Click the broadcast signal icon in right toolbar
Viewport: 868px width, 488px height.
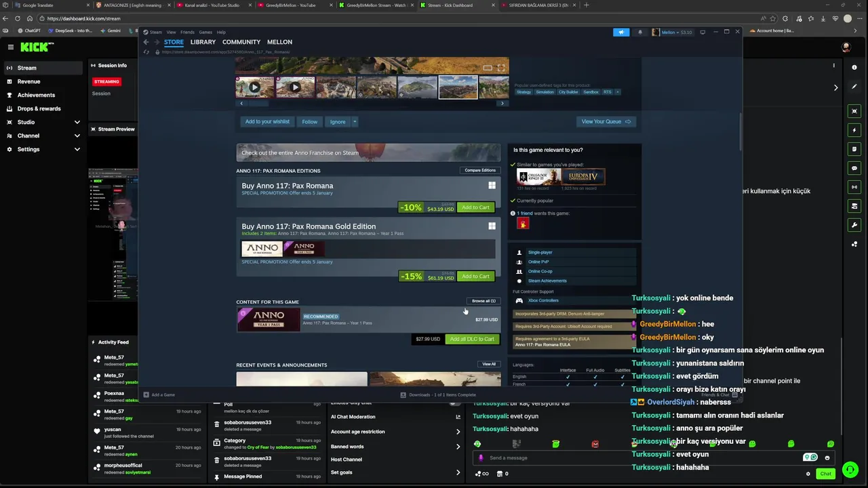click(854, 187)
